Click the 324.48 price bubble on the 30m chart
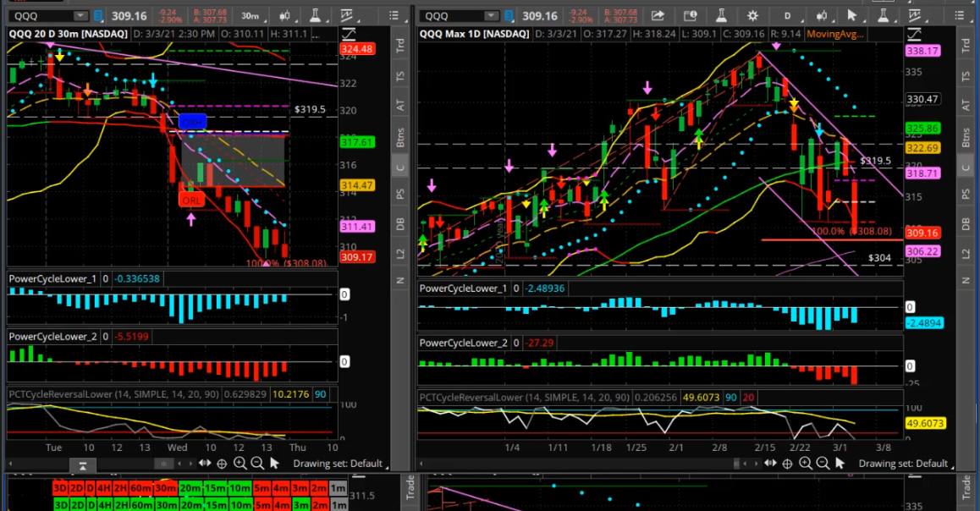The image size is (980, 511). coord(357,49)
